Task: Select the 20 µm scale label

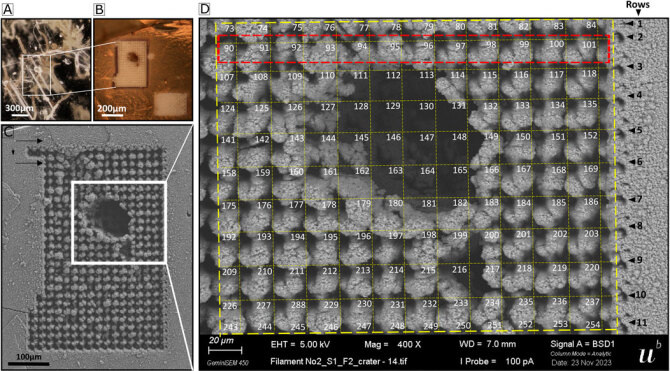Action: (x=220, y=341)
